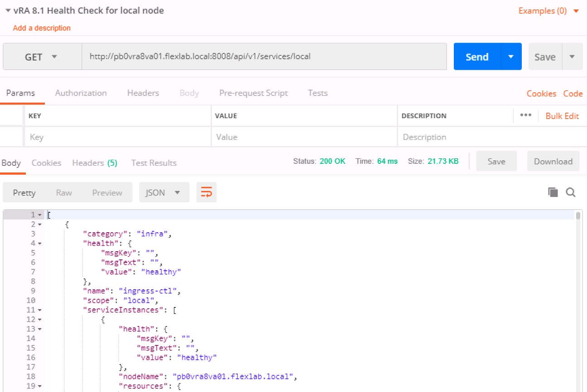Collapse resources object at line 19
The height and width of the screenshot is (392, 587).
(x=40, y=386)
